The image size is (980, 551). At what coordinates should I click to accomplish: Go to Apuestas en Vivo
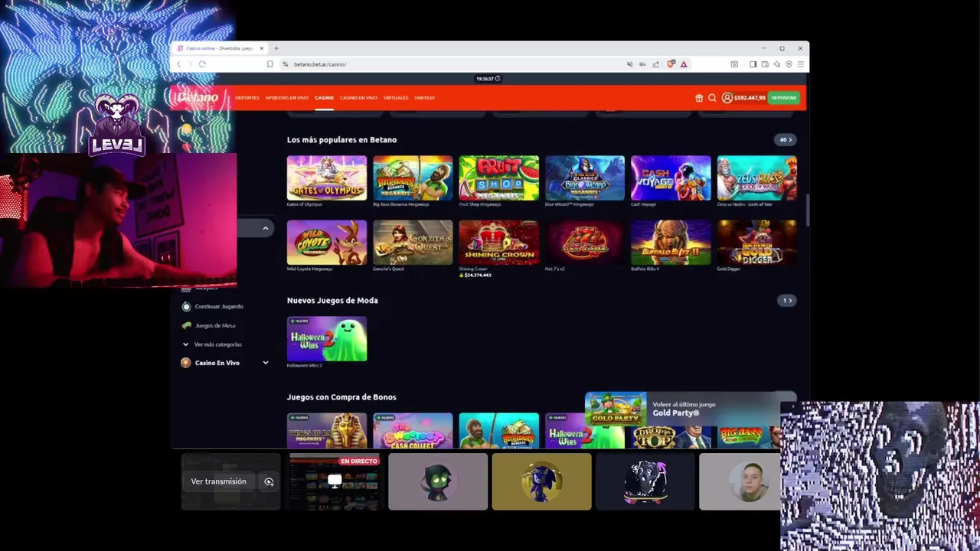tap(287, 98)
